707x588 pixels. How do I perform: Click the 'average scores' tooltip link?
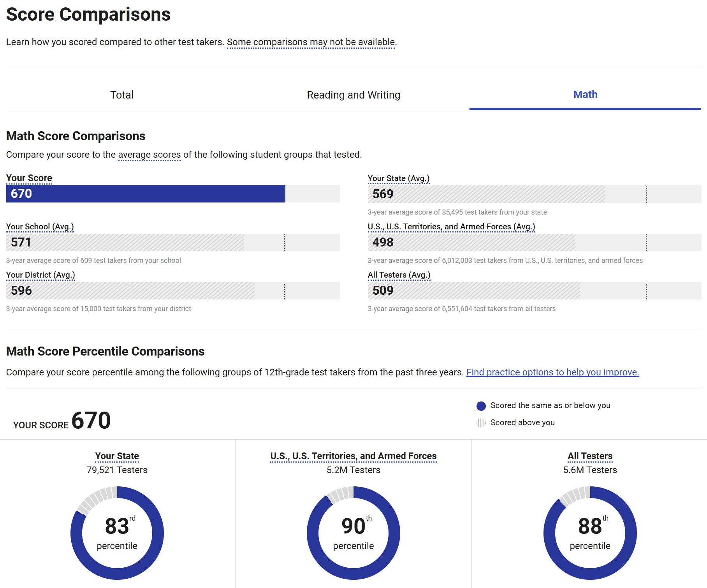[149, 155]
